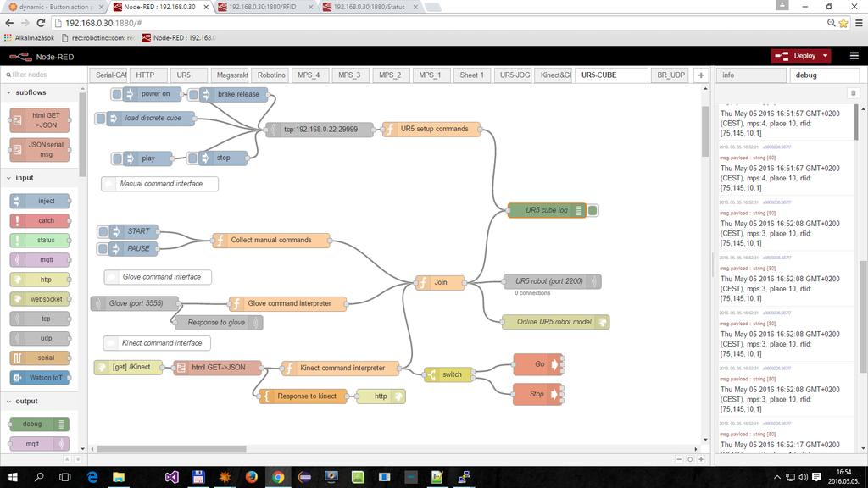Select the serial node in palette
Screen dimensions: 868x488
point(40,358)
